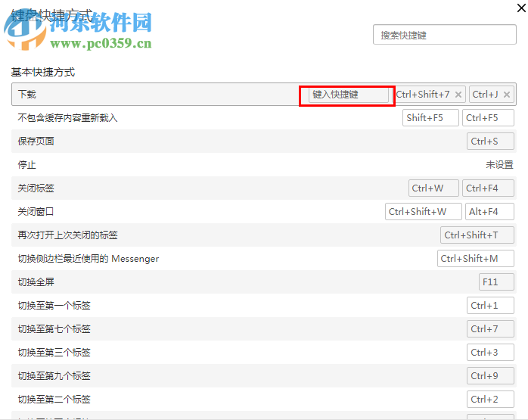528x420 pixels.
Task: Select the 不包含缓存内容重新载入 row
Action: [264, 118]
